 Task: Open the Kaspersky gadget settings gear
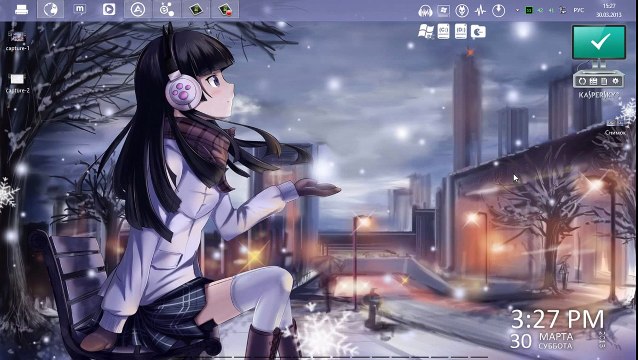pos(615,81)
